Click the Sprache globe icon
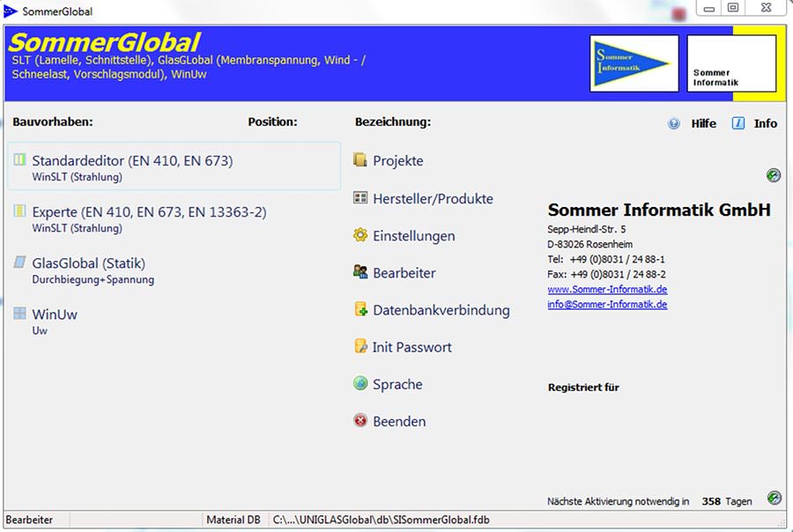The width and height of the screenshot is (793, 532). (360, 383)
